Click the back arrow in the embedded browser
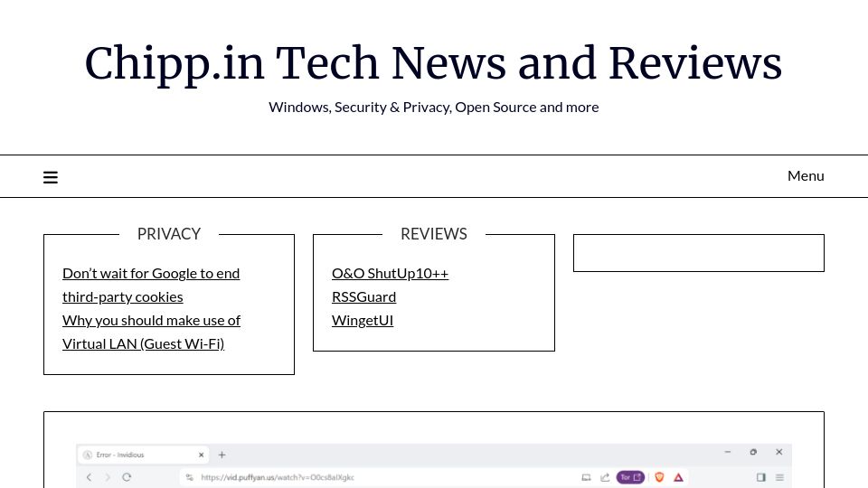The width and height of the screenshot is (868, 488). [89, 477]
